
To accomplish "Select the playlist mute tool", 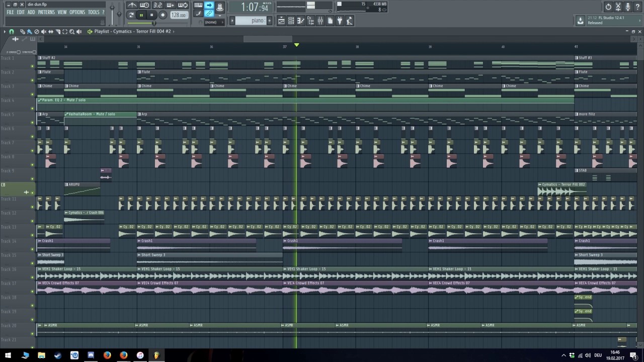I will [x=43, y=32].
